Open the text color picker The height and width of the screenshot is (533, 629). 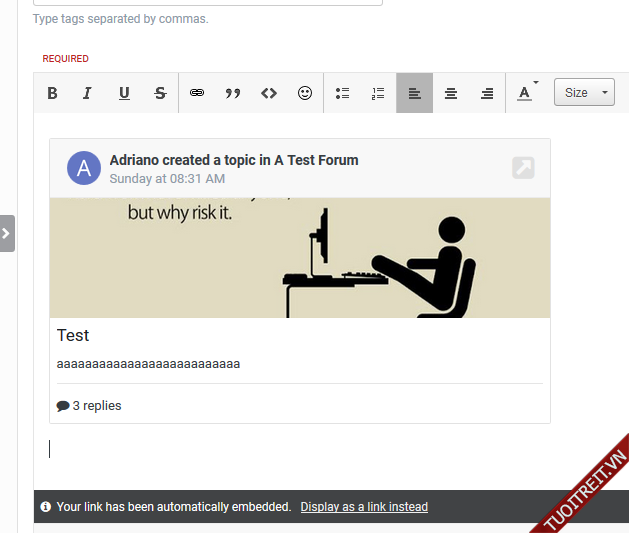tap(526, 93)
